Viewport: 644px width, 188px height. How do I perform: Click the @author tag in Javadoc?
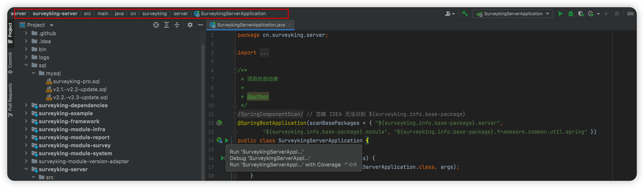click(x=258, y=96)
